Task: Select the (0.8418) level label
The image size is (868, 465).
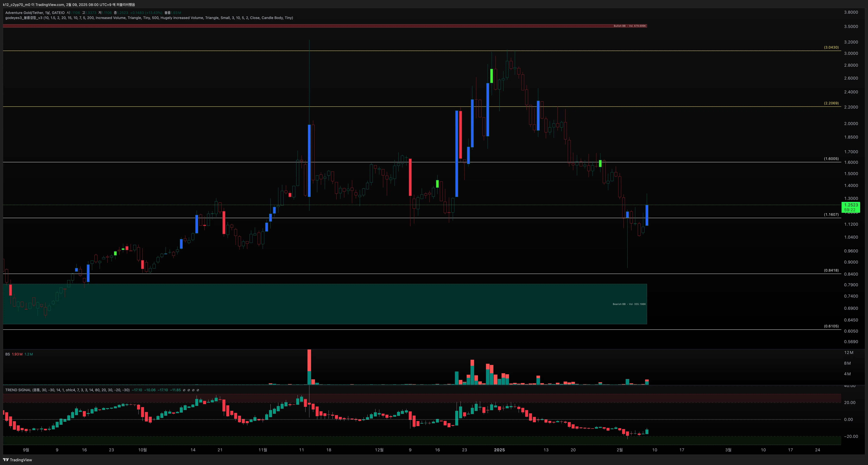Action: pos(831,271)
